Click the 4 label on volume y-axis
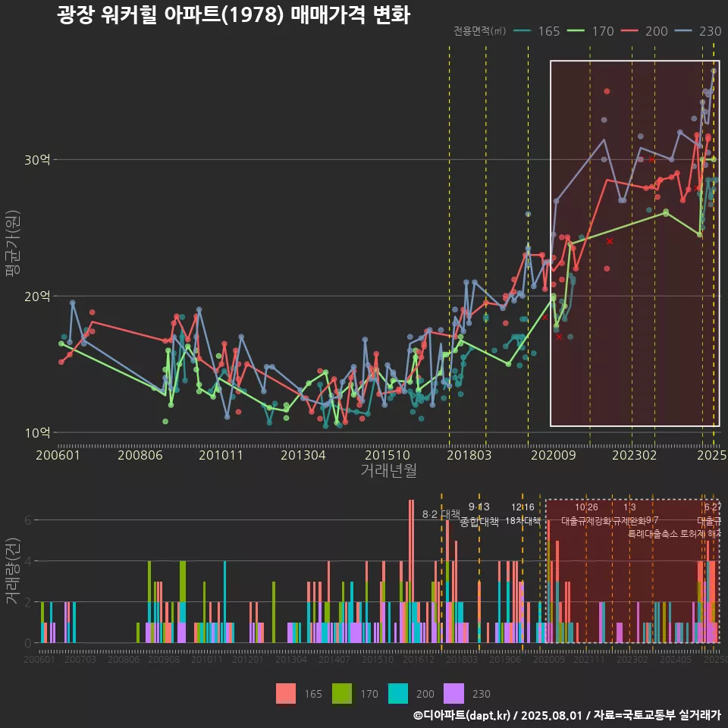The height and width of the screenshot is (728, 728). [28, 561]
